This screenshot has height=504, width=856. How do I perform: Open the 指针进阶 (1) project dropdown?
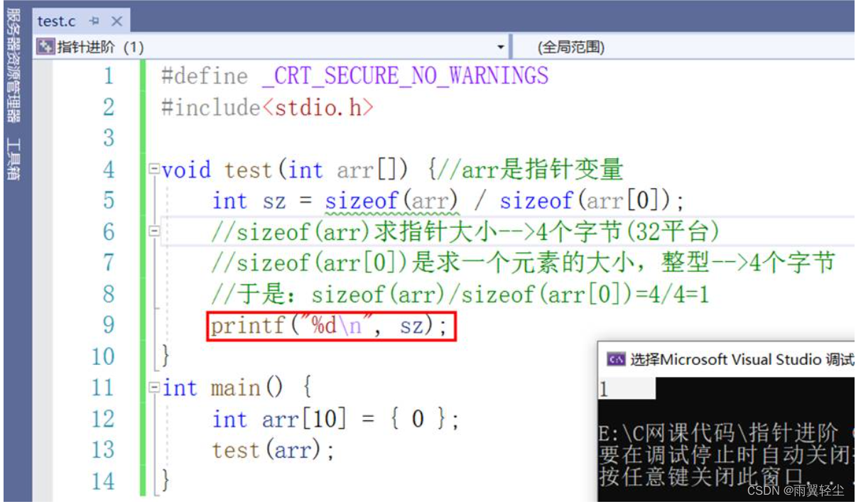point(500,48)
